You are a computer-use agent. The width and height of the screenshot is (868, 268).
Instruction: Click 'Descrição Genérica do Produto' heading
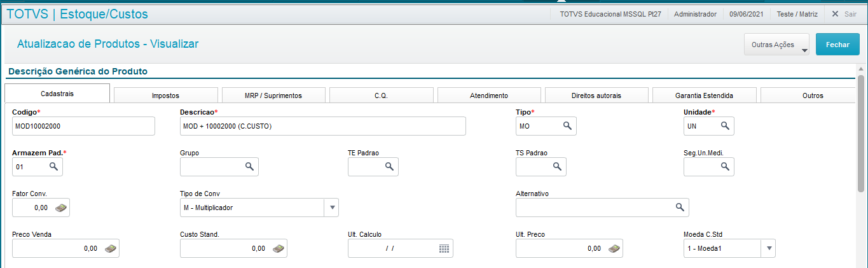tap(78, 71)
